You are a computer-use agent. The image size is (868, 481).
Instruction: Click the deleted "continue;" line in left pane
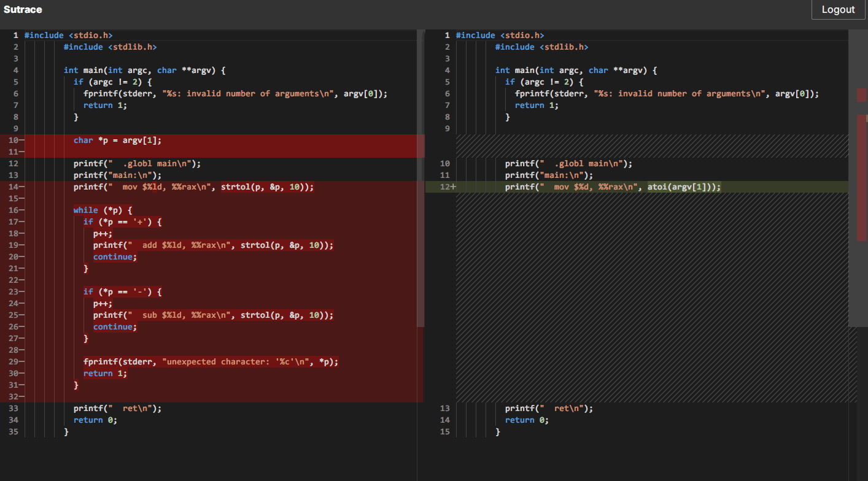point(114,256)
